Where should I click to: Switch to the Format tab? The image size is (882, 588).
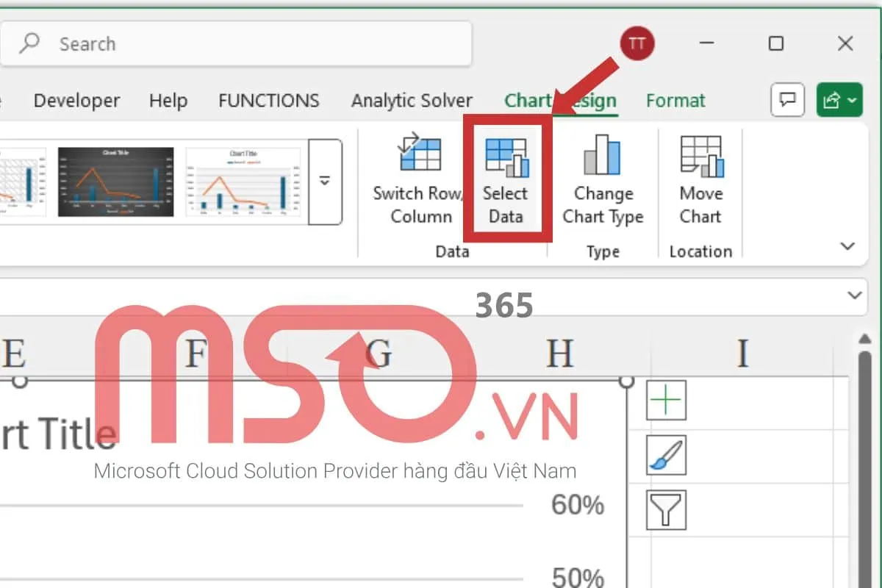675,100
